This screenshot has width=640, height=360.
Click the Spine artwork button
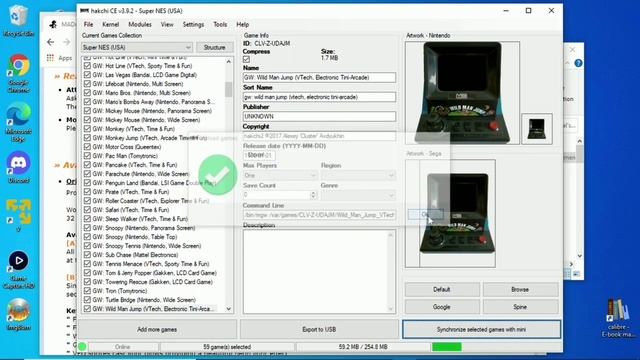(x=520, y=307)
